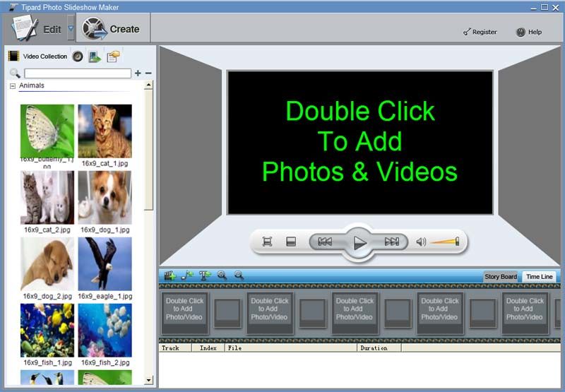Click the first transition slot
This screenshot has height=392, width=565.
click(x=227, y=313)
